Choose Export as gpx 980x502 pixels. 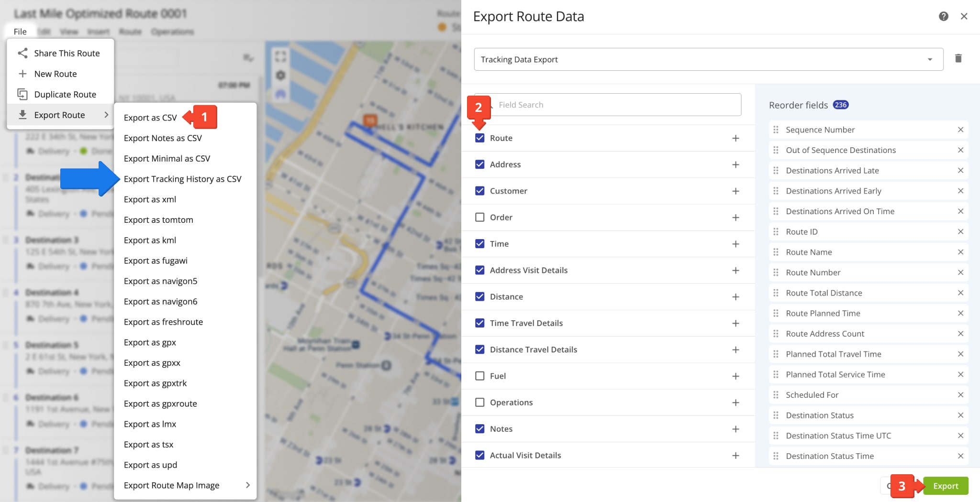(150, 342)
